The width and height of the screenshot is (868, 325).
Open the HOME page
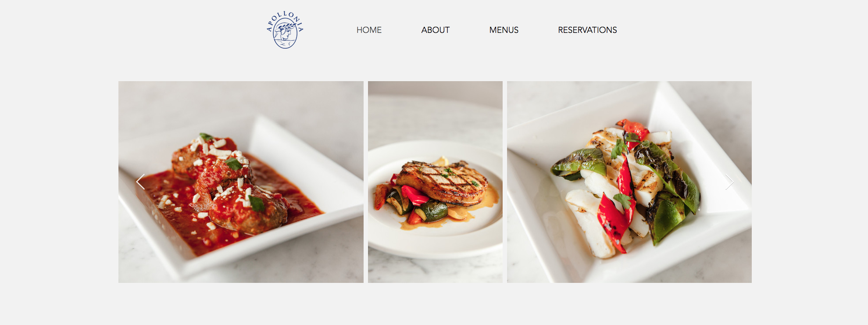[369, 30]
